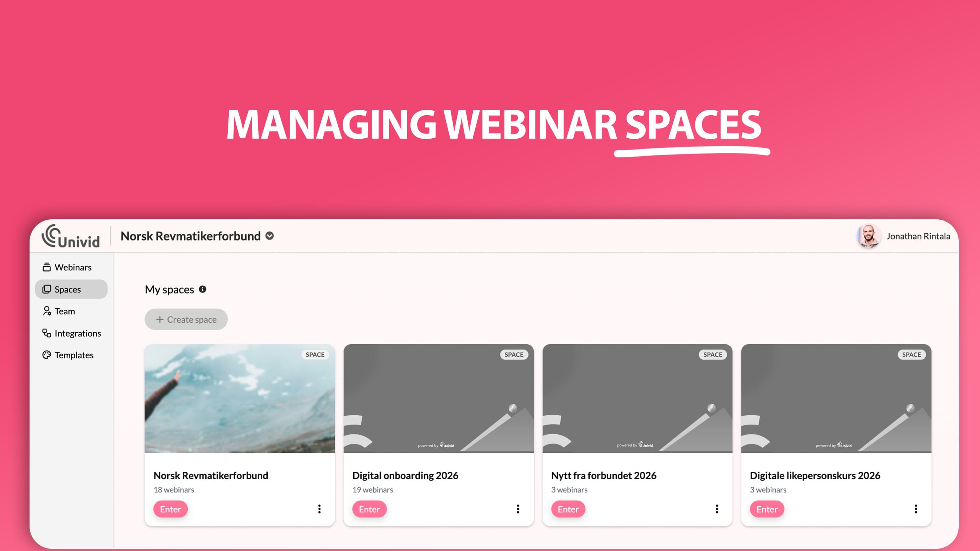This screenshot has height=551, width=980.
Task: Open the kebab menu on Norsk Revmatikerforbund card
Action: tap(319, 509)
